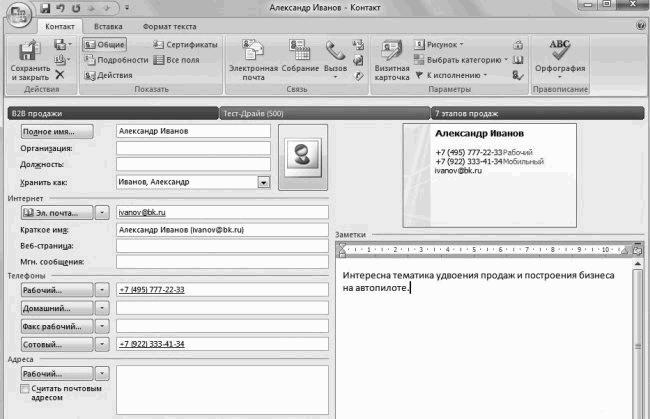
Task: Add contact photo via picture placeholder
Action: tap(303, 157)
